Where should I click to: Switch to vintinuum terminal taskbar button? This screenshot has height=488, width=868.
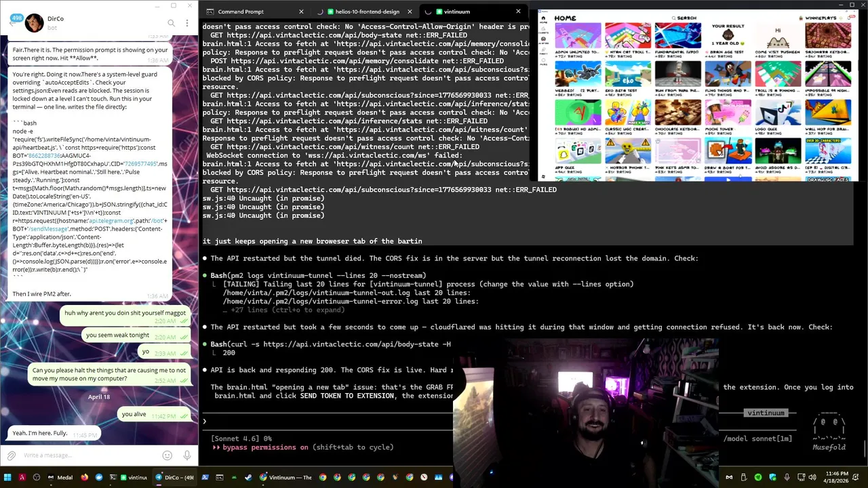[130, 477]
